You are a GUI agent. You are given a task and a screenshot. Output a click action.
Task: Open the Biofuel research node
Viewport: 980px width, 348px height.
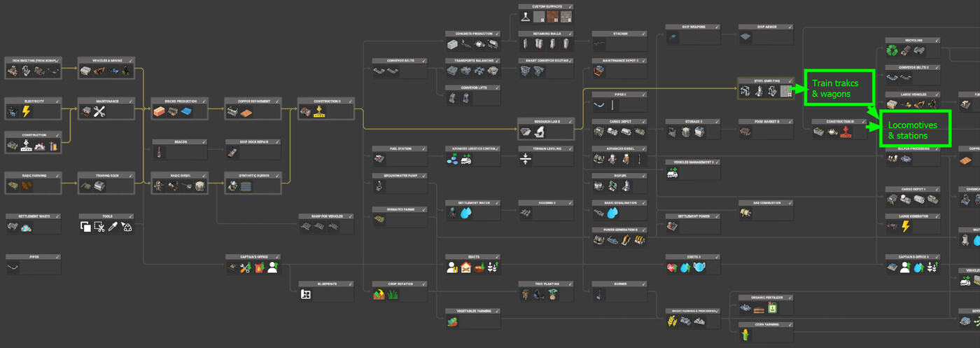click(619, 183)
